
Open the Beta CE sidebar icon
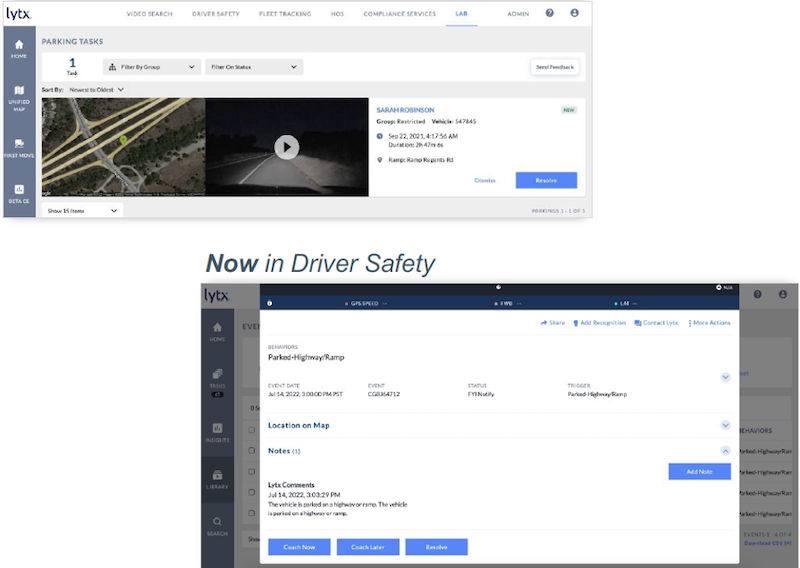click(19, 192)
